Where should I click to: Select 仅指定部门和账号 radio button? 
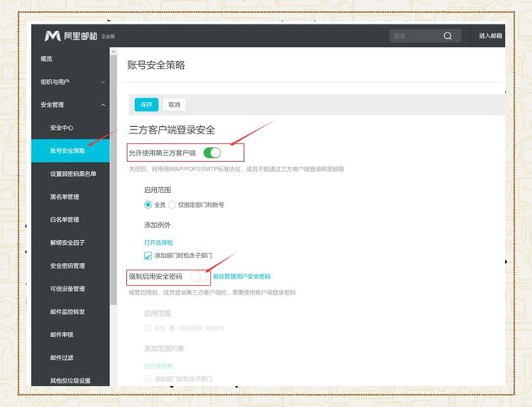[x=172, y=204]
